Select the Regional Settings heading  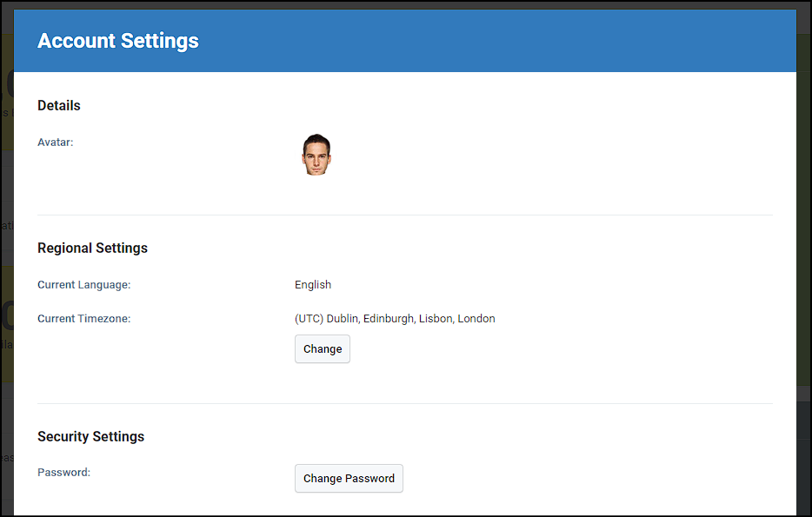92,248
